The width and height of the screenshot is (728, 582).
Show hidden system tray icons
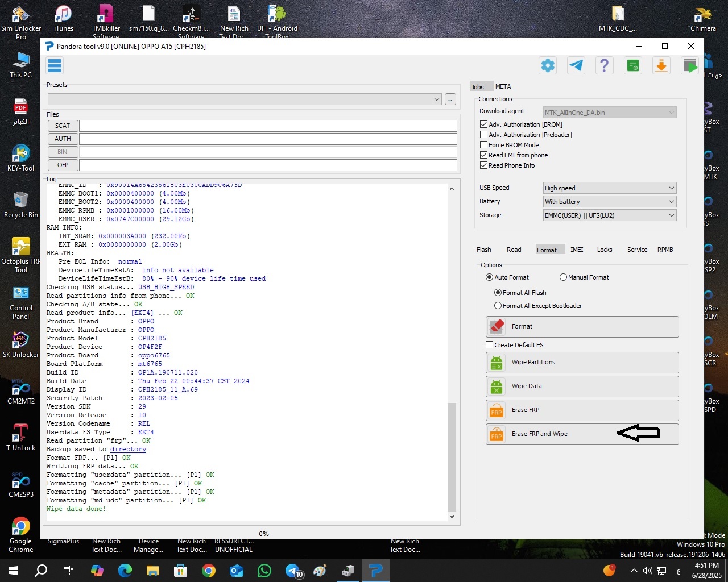634,571
